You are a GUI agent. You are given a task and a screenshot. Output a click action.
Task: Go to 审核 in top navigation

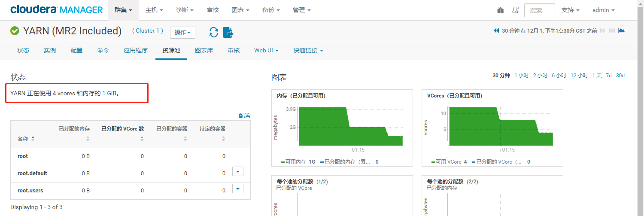point(213,10)
